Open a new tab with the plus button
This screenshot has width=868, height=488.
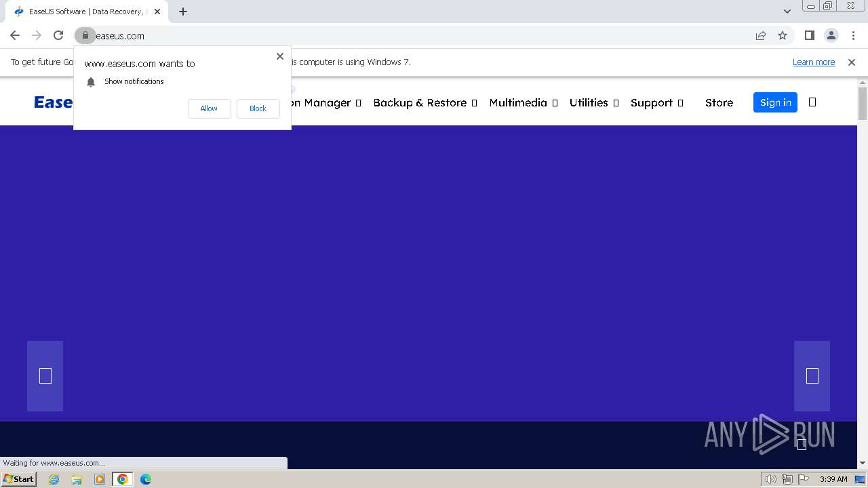[x=183, y=12]
